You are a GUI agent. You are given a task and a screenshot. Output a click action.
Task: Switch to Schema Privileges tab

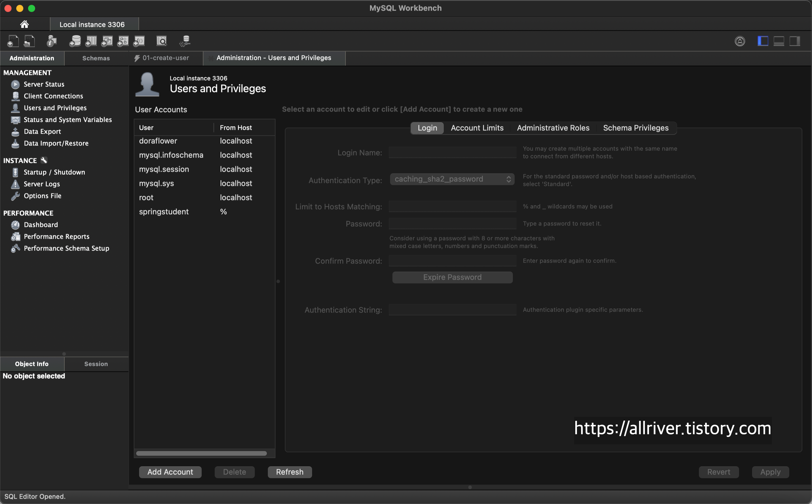[636, 128]
